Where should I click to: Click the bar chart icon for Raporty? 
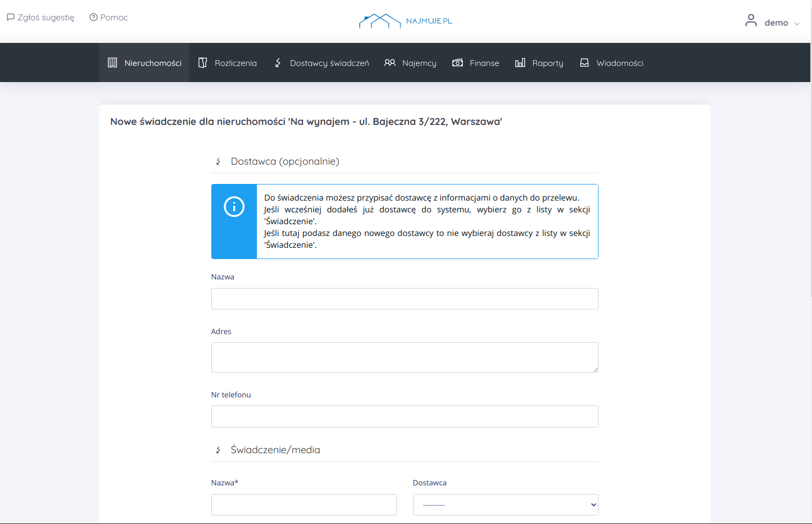pyautogui.click(x=520, y=63)
